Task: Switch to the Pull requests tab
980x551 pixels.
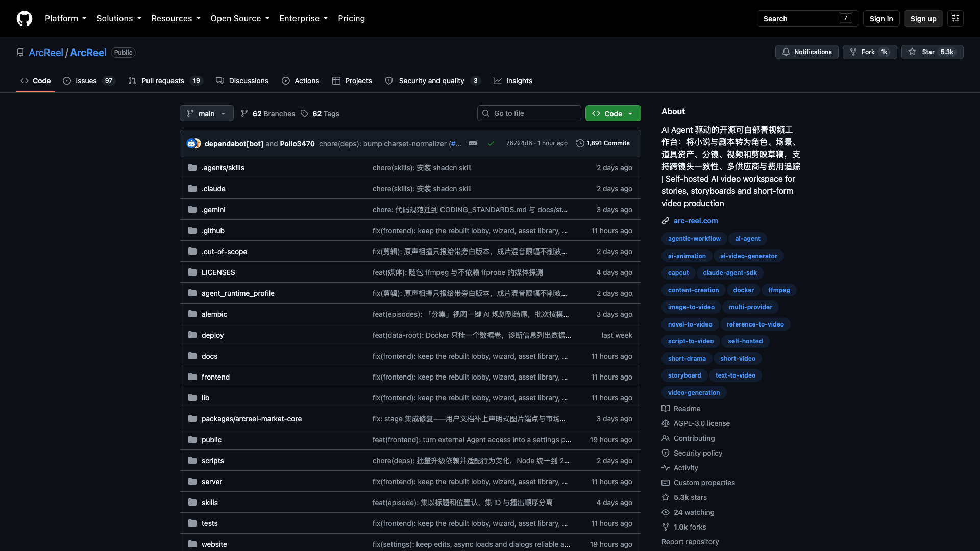Action: click(165, 81)
